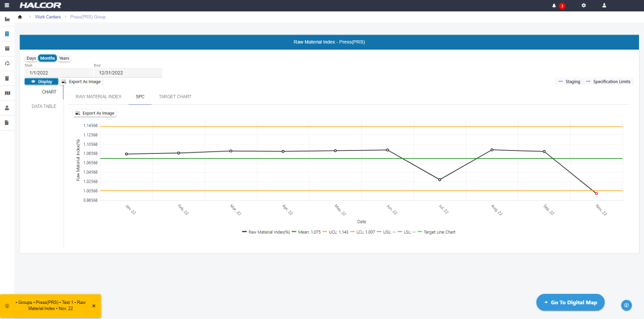
Task: Expand Specification Limits options
Action: (608, 82)
